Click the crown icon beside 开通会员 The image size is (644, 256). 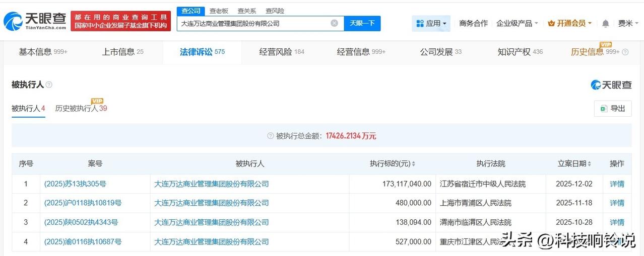(x=551, y=23)
